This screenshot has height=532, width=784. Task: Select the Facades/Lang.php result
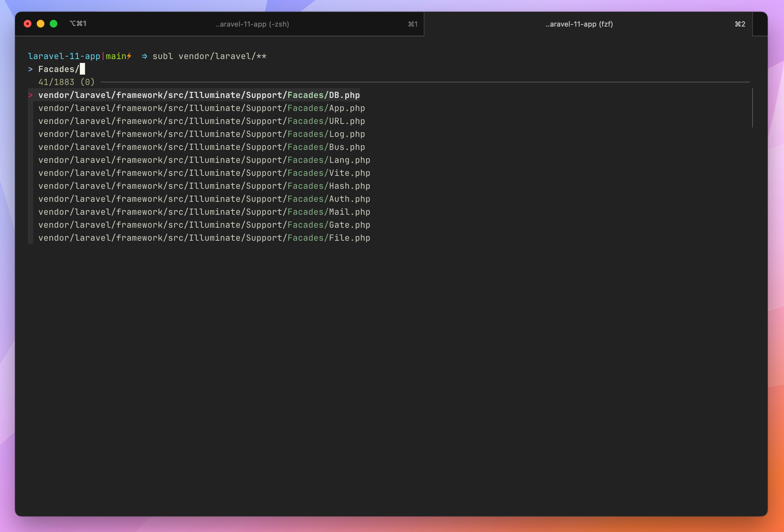coord(204,160)
